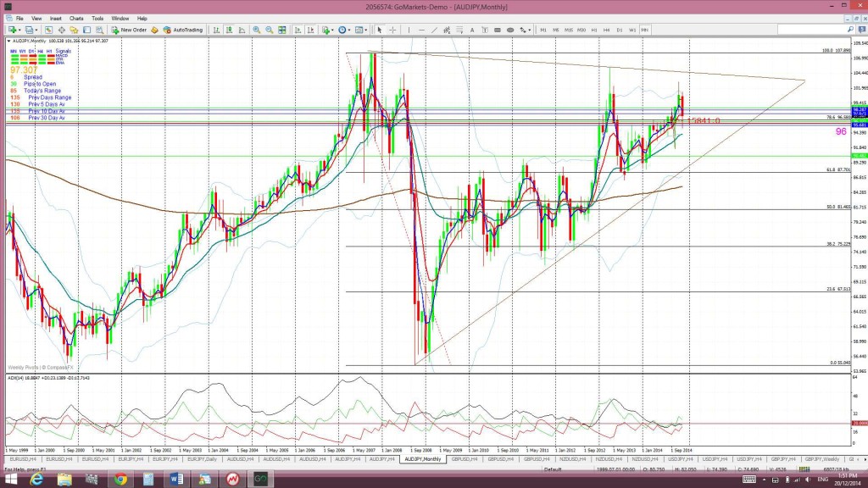Open a new chart window
This screenshot has height=488, width=868.
[11, 30]
